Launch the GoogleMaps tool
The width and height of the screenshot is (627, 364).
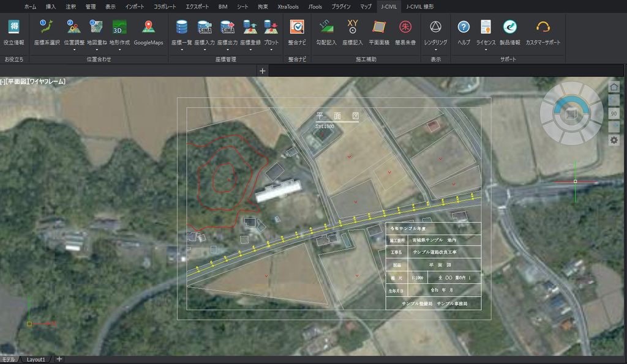(148, 32)
